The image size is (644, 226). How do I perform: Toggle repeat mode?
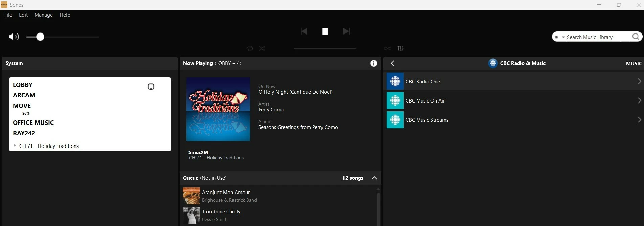point(250,48)
